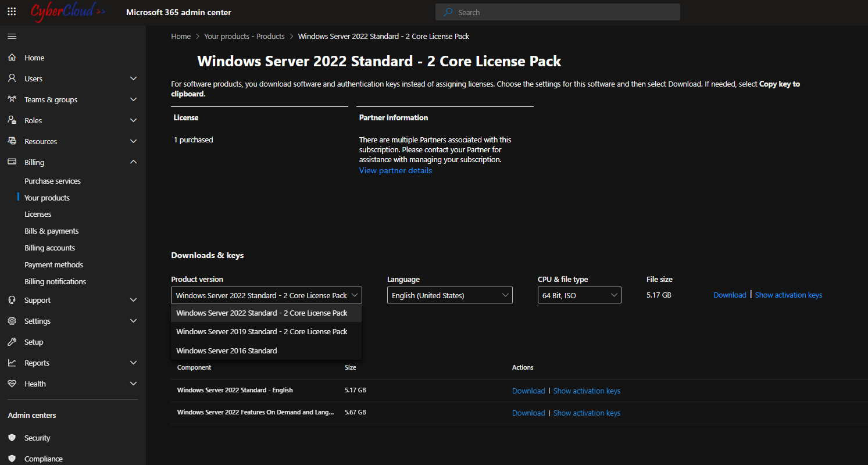Open the app launcher waffle icon
This screenshot has width=868, height=465.
[12, 12]
